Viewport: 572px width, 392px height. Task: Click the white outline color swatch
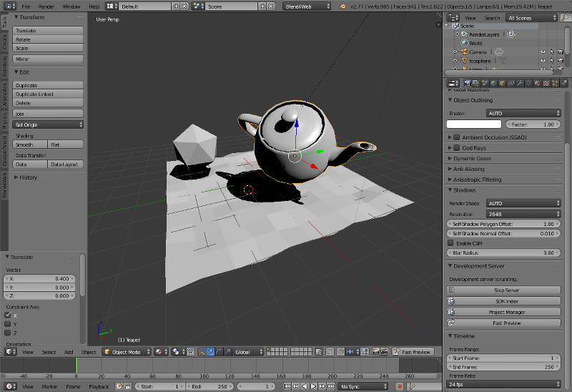(474, 124)
